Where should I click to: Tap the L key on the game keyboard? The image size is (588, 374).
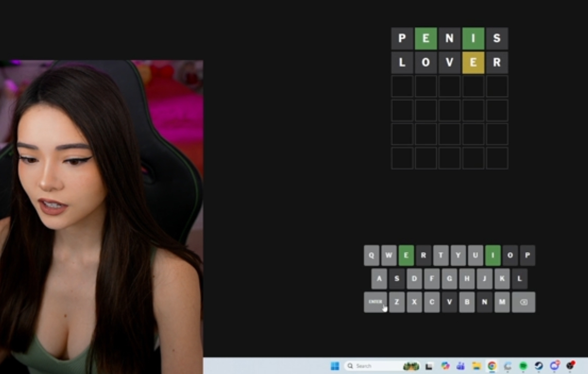pos(519,279)
